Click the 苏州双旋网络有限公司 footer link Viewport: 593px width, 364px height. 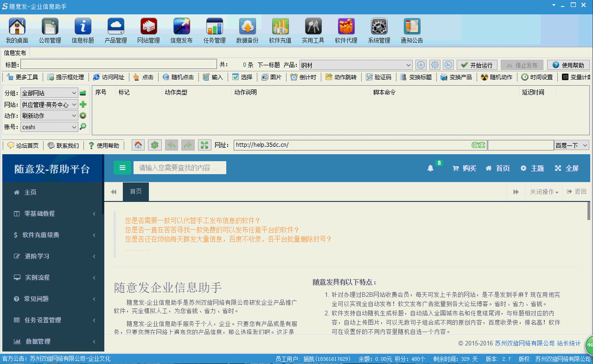pos(524,343)
